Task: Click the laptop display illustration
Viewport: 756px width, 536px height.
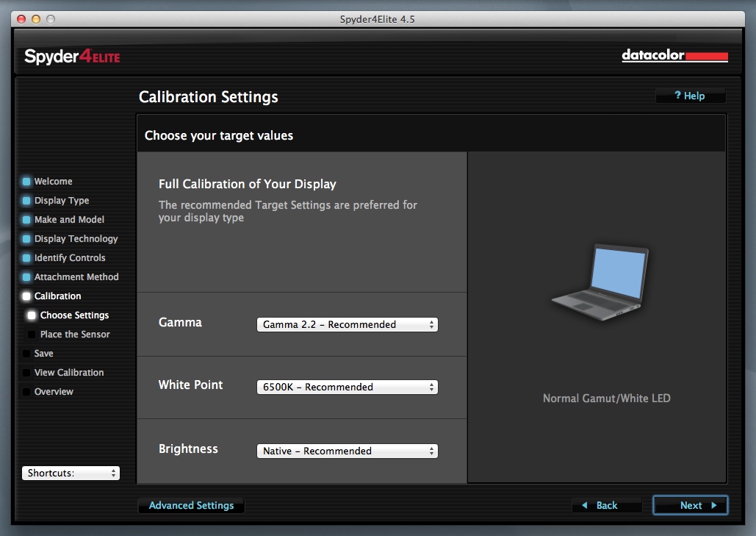Action: click(x=601, y=280)
